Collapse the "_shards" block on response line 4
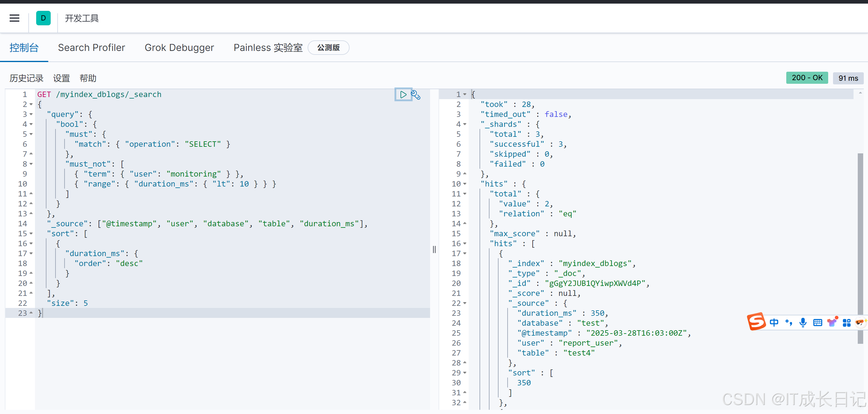The width and height of the screenshot is (868, 414). pyautogui.click(x=465, y=124)
